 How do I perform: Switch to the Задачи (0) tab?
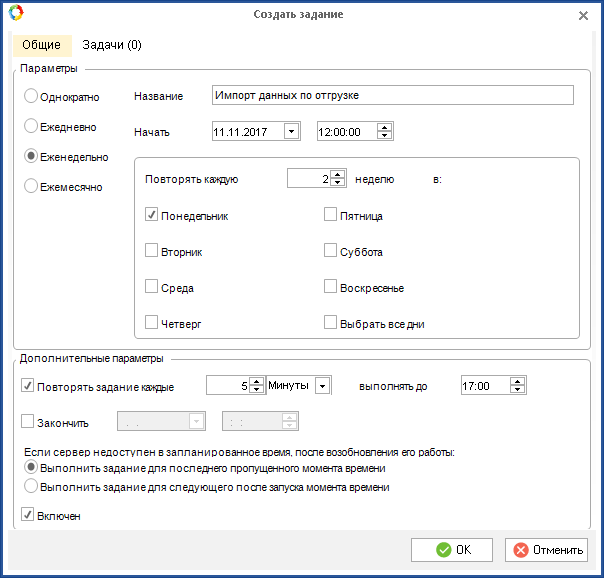point(111,45)
